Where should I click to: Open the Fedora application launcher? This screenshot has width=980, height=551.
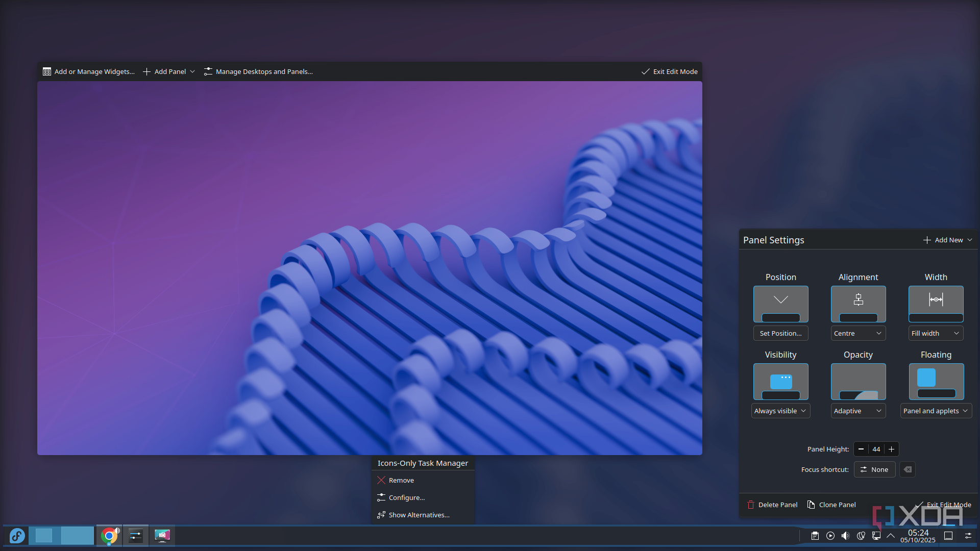tap(17, 536)
